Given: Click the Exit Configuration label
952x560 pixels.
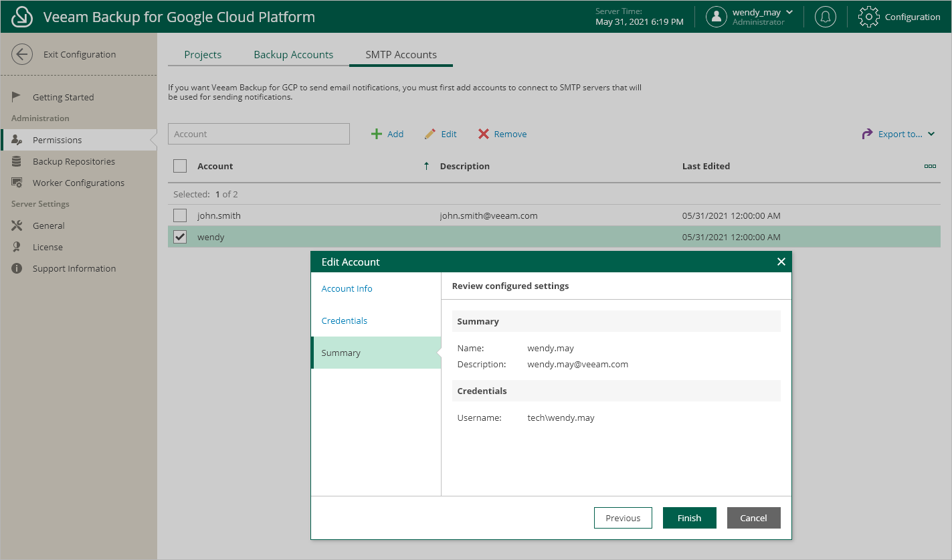Looking at the screenshot, I should click(x=80, y=54).
